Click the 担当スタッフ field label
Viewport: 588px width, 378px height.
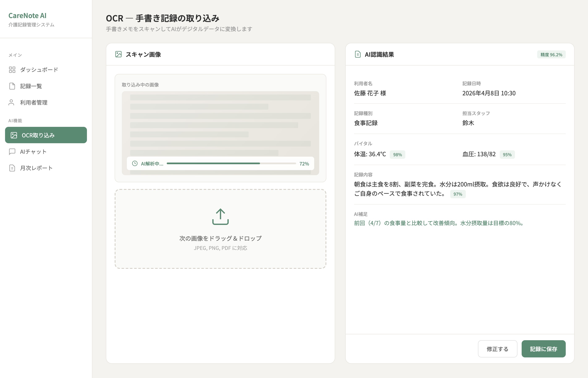[476, 113]
